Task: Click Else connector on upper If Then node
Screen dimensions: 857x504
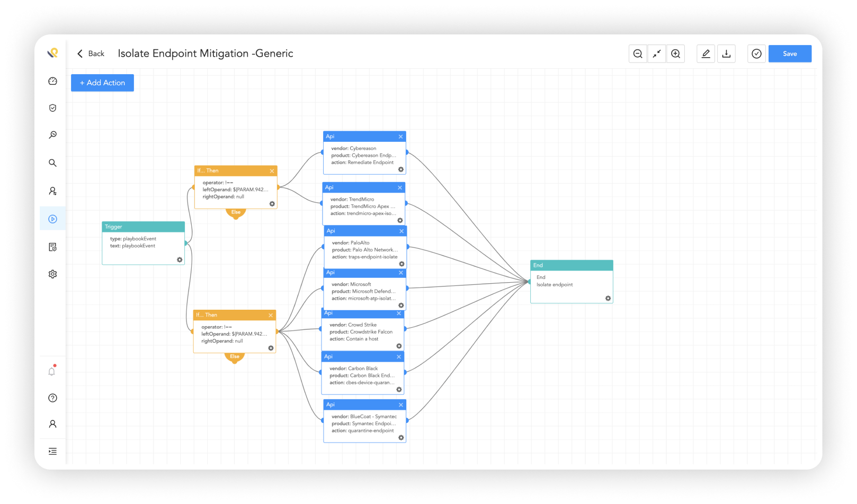Action: click(236, 213)
